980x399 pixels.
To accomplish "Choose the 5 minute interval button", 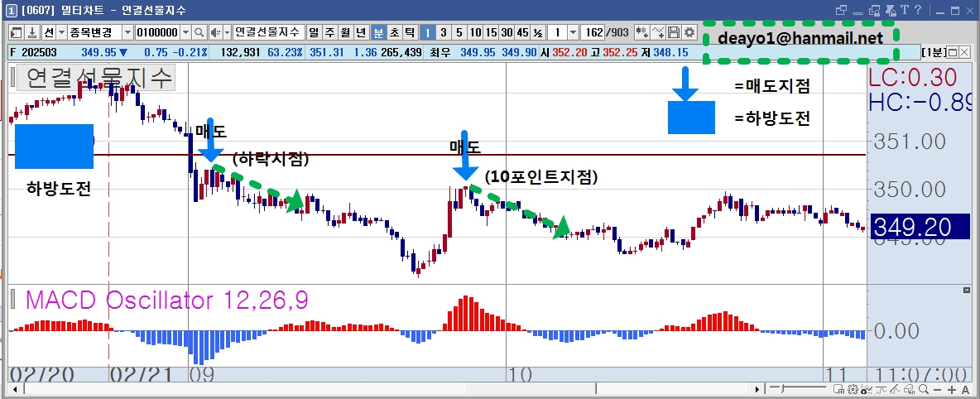I will point(459,32).
